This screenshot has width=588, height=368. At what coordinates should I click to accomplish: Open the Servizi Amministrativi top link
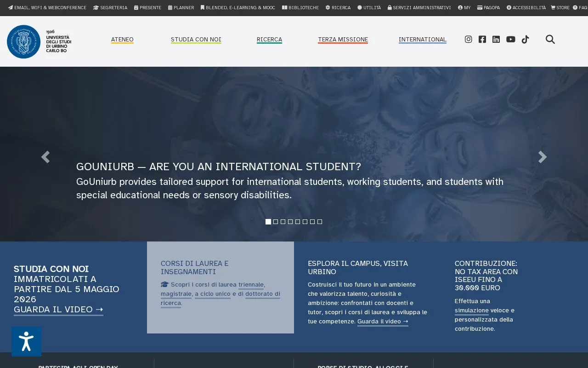[x=419, y=8]
